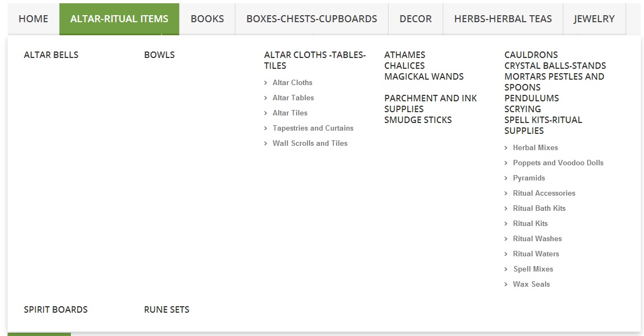Select the ALTAR-RITUAL ITEMS tab

click(119, 19)
